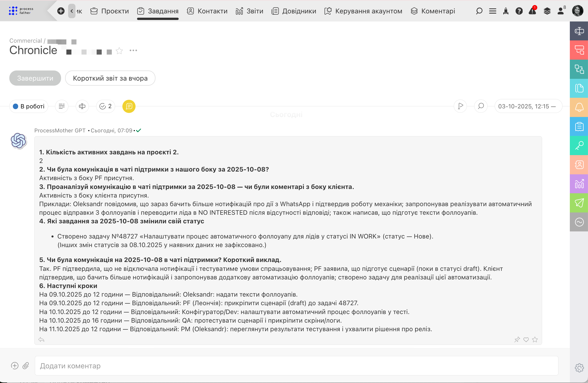Open the attach file paperclip icon

click(26, 366)
